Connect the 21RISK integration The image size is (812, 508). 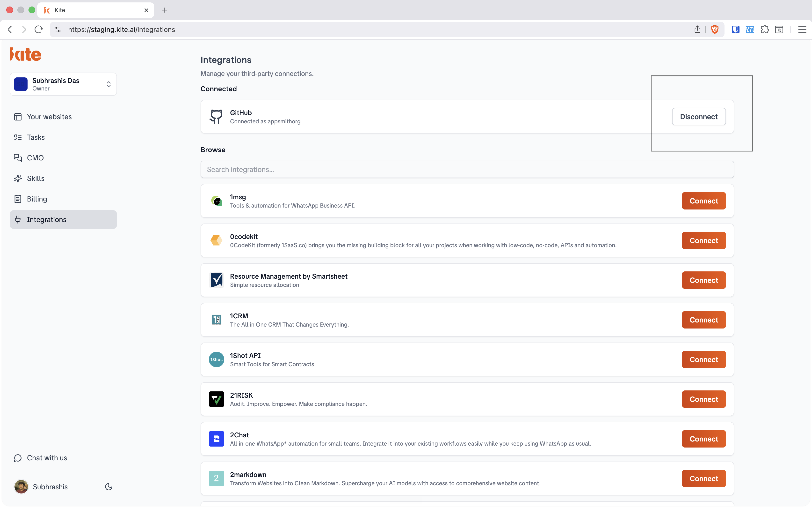pyautogui.click(x=704, y=399)
